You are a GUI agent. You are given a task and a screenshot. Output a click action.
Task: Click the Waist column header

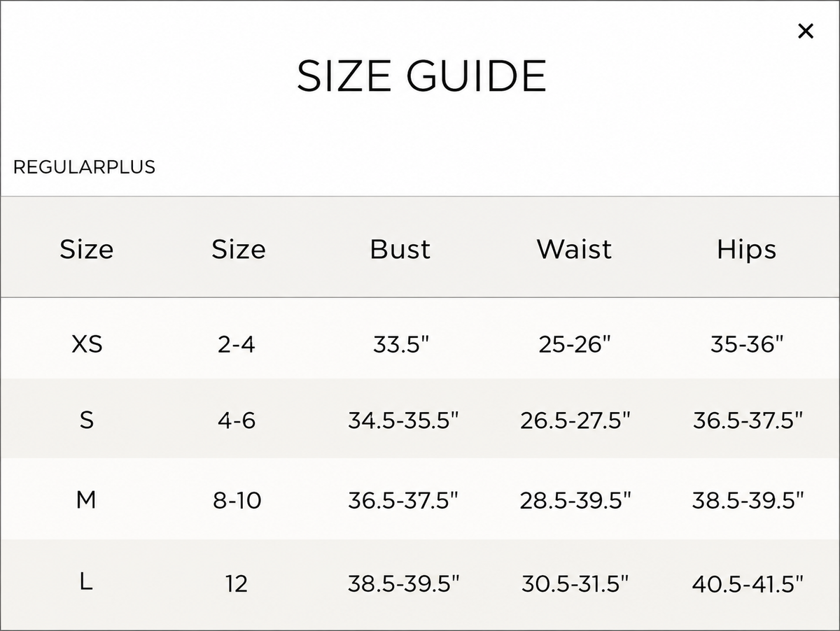coord(574,249)
